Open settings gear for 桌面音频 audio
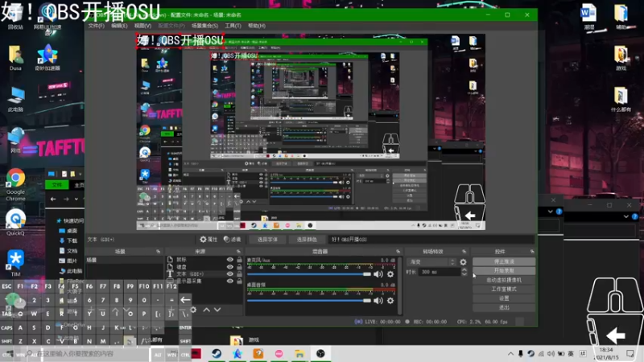This screenshot has height=362, width=644. 390,301
